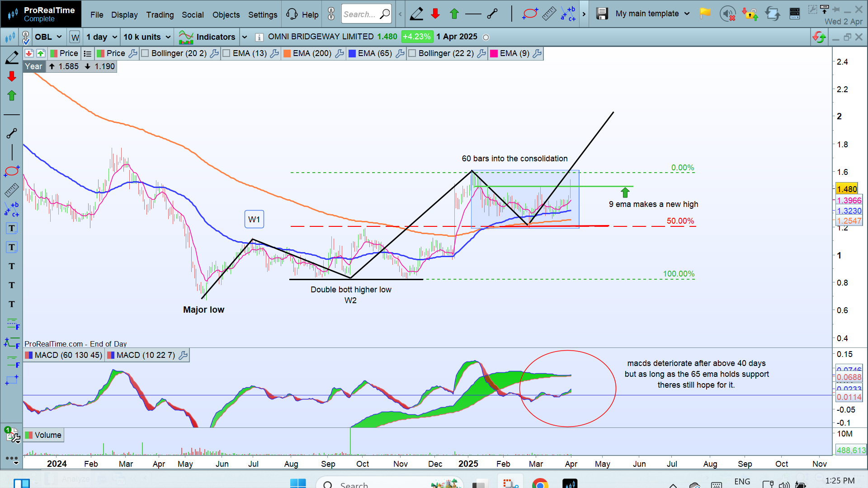Open the OBL ticker dropdown

point(48,37)
